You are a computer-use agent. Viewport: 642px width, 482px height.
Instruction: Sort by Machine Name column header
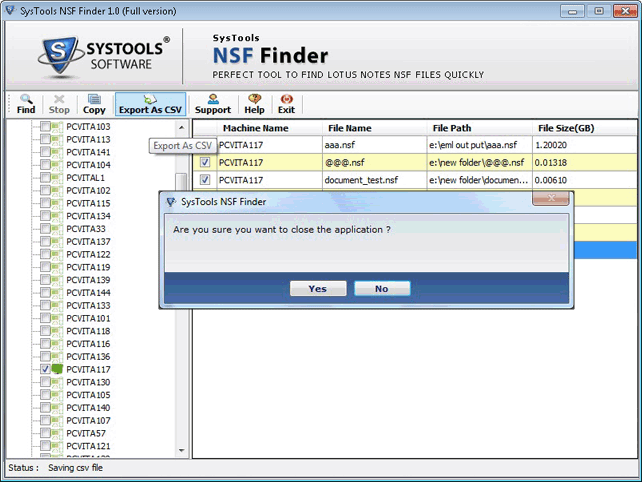[269, 128]
